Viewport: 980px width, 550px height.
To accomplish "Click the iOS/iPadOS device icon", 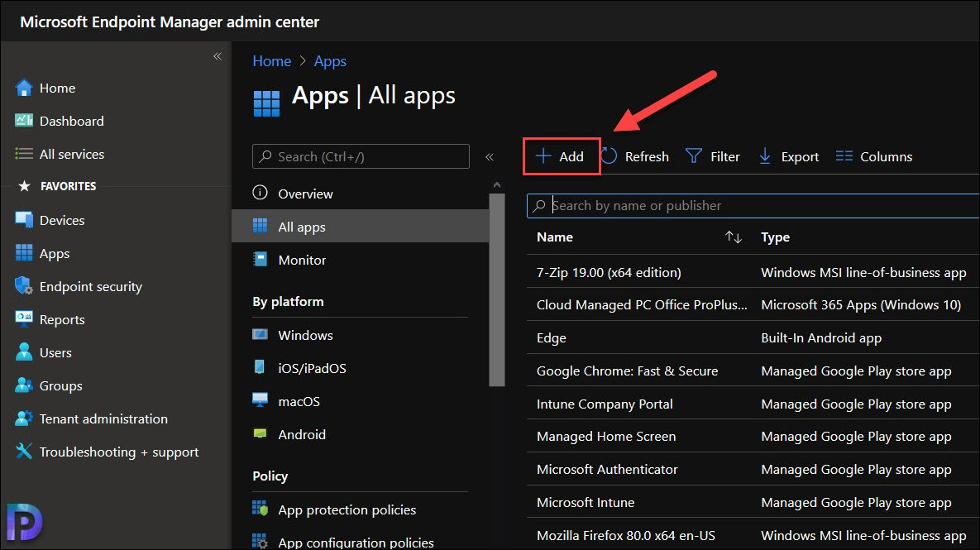I will (260, 367).
